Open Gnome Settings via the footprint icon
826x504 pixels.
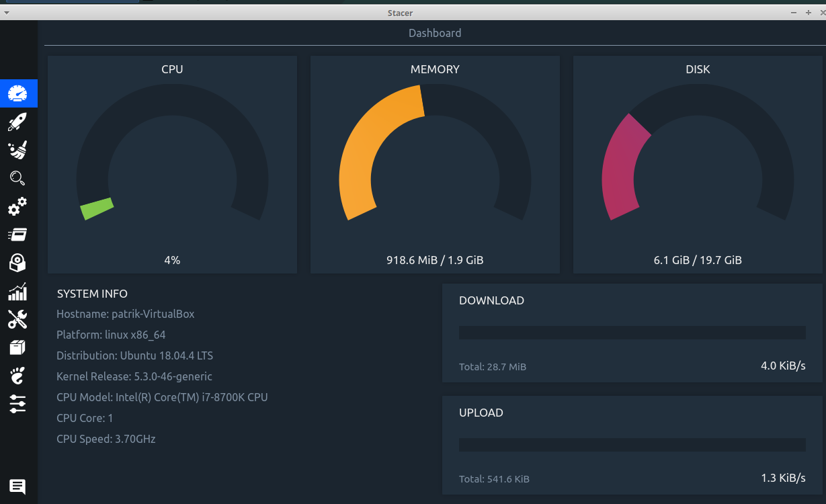[x=17, y=376]
